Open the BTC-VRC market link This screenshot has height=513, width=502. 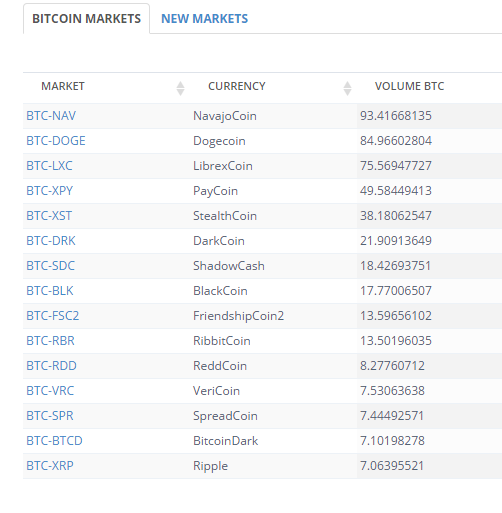pos(50,391)
